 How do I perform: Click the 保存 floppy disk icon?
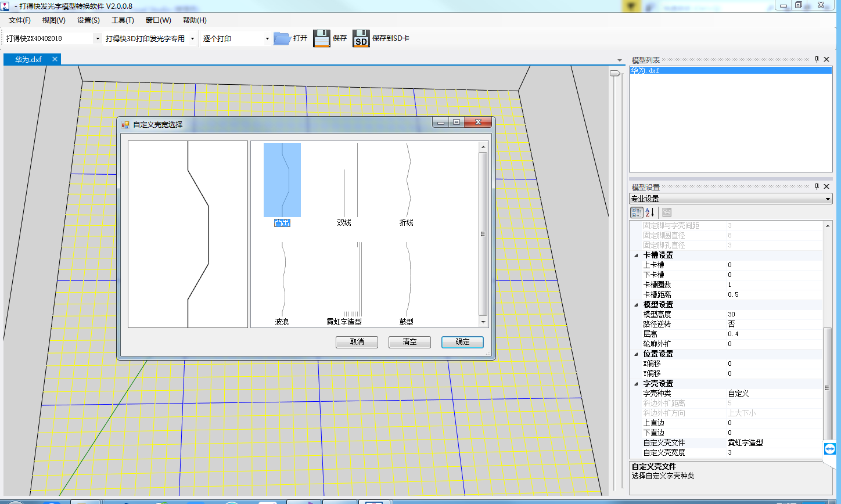(x=321, y=38)
